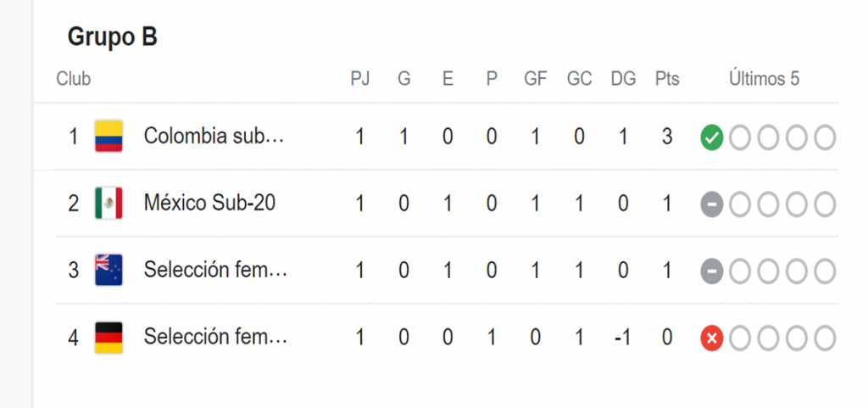This screenshot has width=868, height=408.
Task: Click the Últimos 5 column header
Action: 765,79
